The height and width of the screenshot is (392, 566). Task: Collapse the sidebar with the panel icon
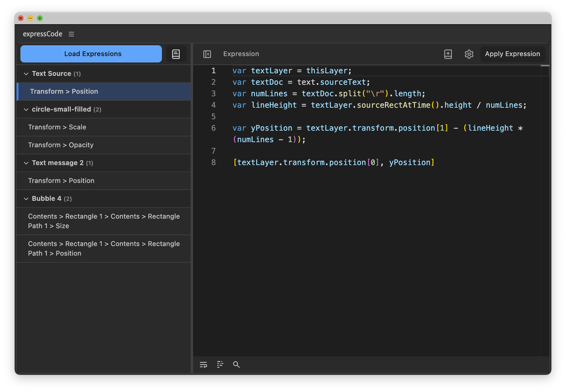[207, 54]
